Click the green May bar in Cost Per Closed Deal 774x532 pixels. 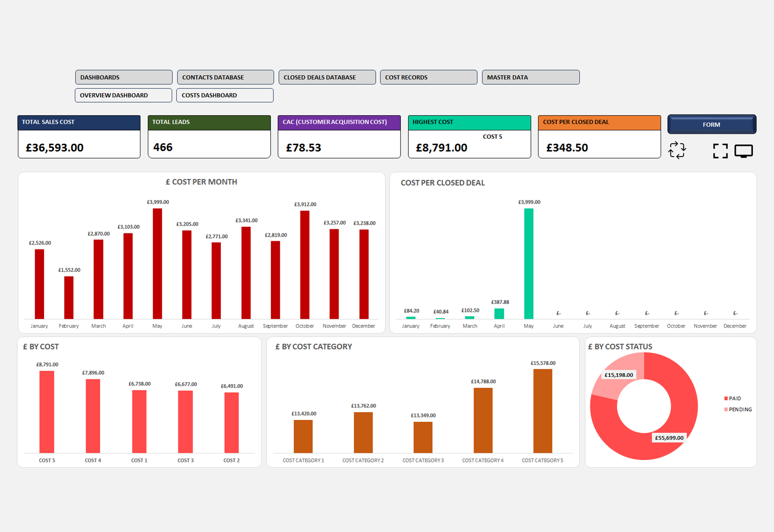point(529,264)
